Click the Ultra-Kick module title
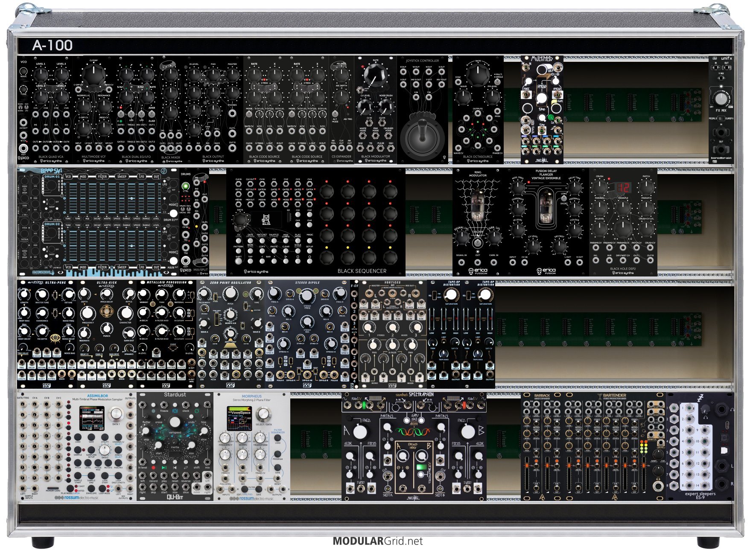756x550 pixels. point(107,282)
